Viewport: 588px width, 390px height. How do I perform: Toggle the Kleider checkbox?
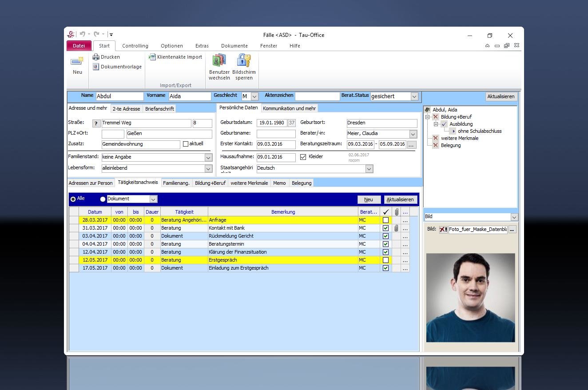point(303,157)
